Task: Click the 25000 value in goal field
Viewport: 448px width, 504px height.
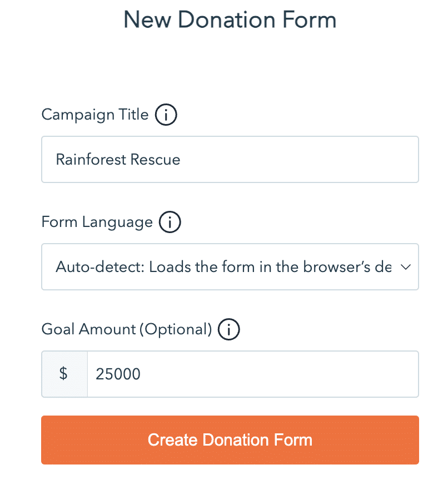Action: click(x=118, y=374)
